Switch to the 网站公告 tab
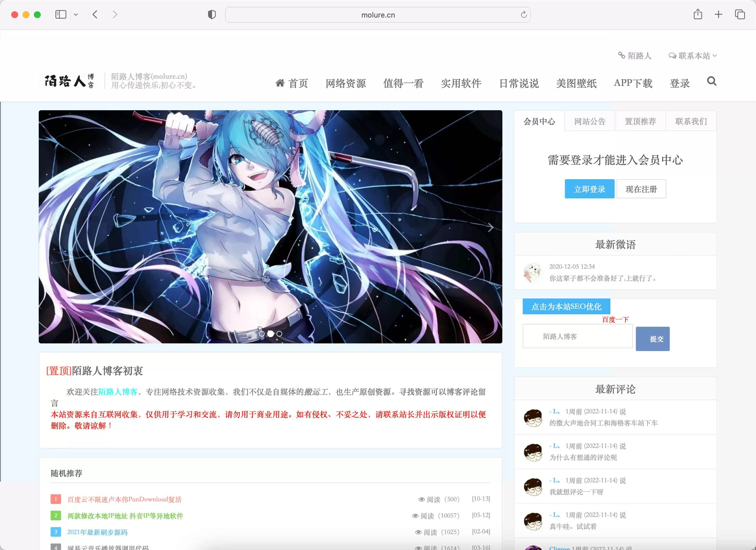Image resolution: width=756 pixels, height=550 pixels. pyautogui.click(x=590, y=121)
